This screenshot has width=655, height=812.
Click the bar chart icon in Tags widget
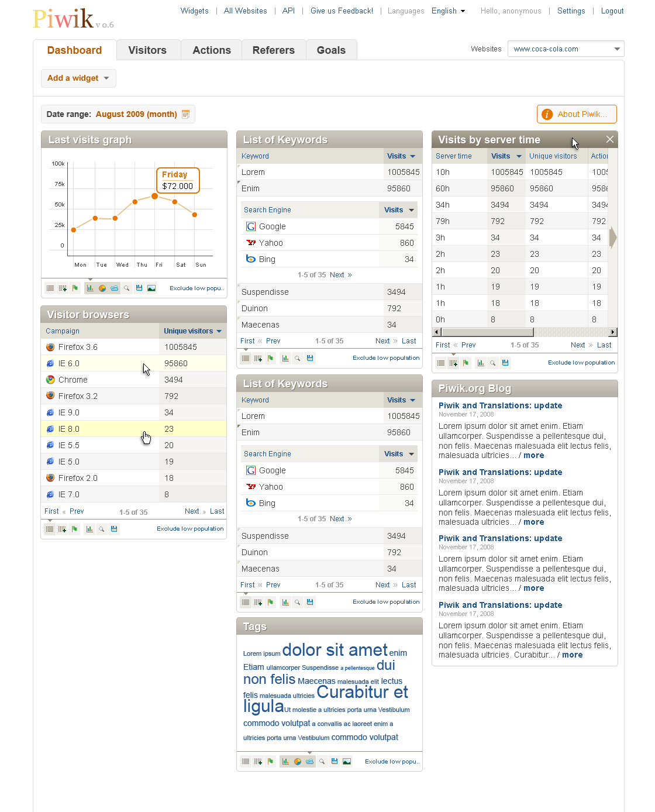click(x=285, y=762)
